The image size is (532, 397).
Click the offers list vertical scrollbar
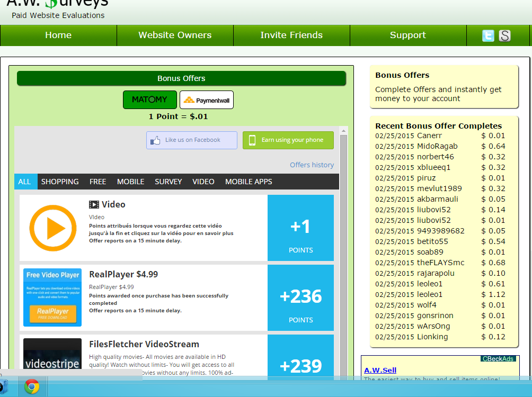pyautogui.click(x=343, y=255)
